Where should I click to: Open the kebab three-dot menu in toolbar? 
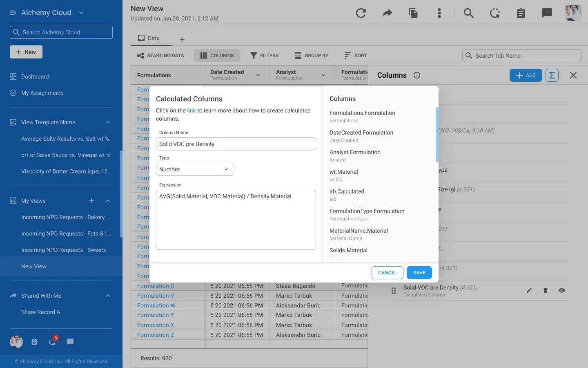[439, 13]
